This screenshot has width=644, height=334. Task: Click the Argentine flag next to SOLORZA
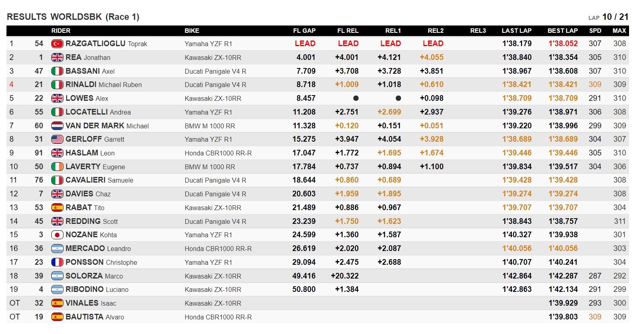57,276
